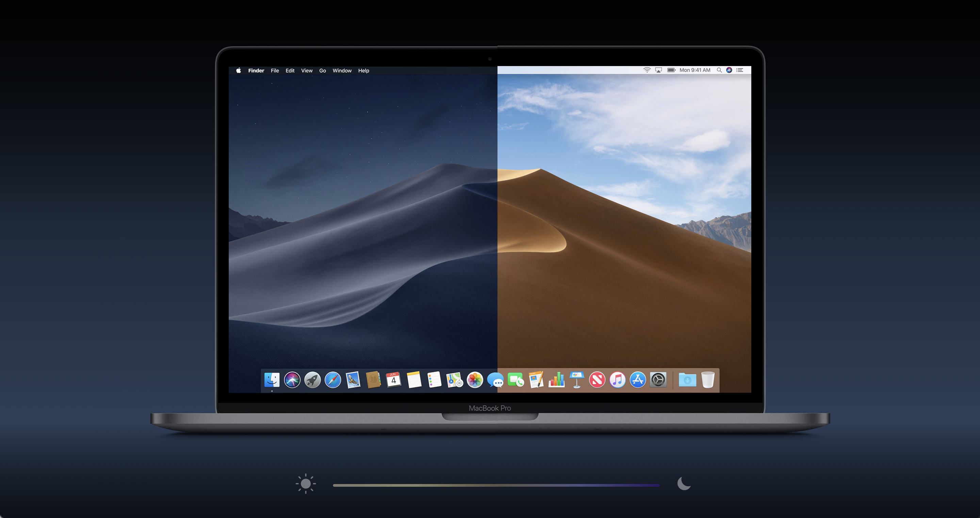Image resolution: width=980 pixels, height=518 pixels.
Task: Open Numbers bar chart icon
Action: pyautogui.click(x=557, y=380)
